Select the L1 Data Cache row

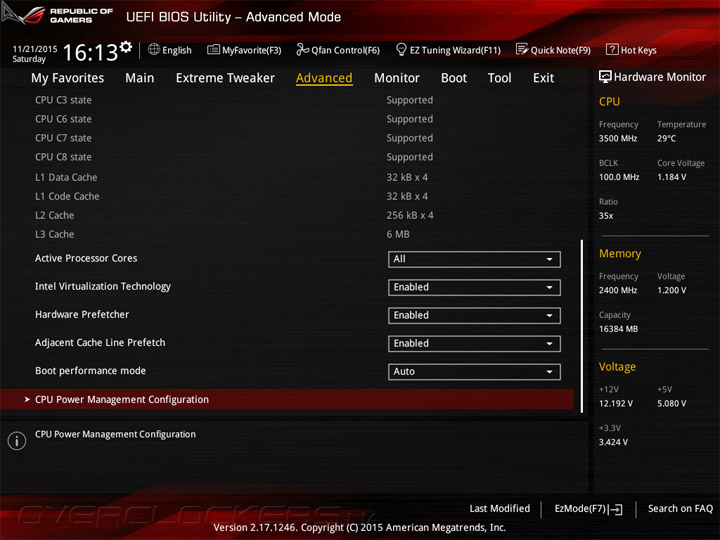point(287,177)
